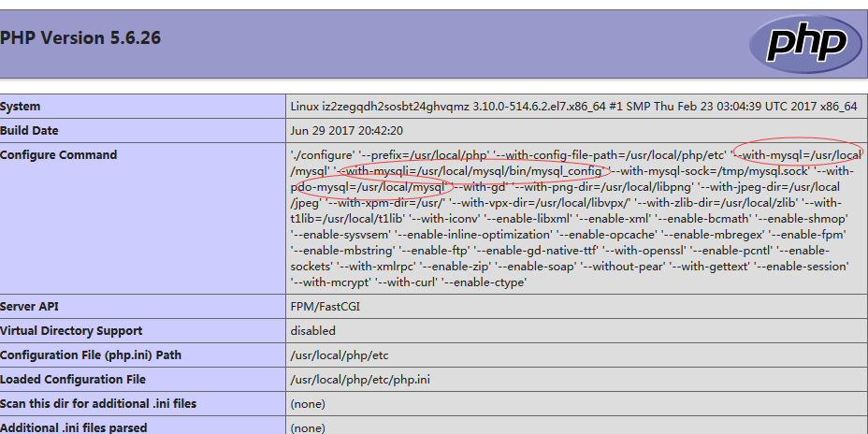The width and height of the screenshot is (868, 434).
Task: Click the '--with-openssl' option text
Action: [644, 251]
